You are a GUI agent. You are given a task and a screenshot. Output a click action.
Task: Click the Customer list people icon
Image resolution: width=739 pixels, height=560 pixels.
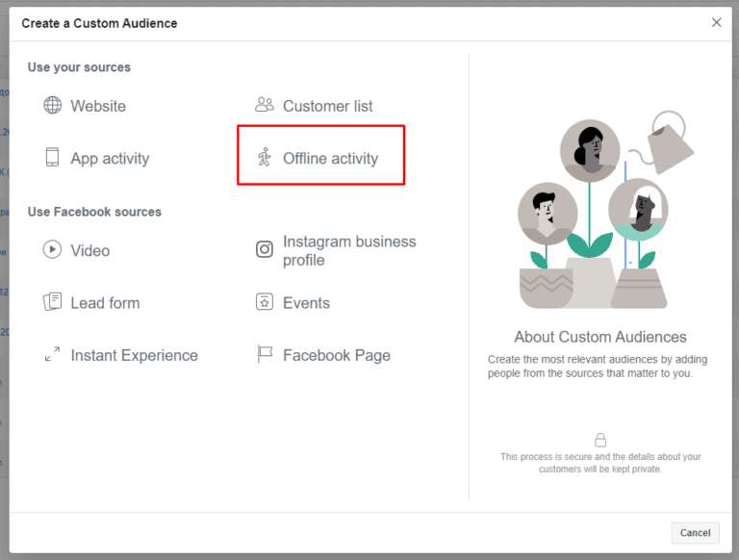(265, 105)
